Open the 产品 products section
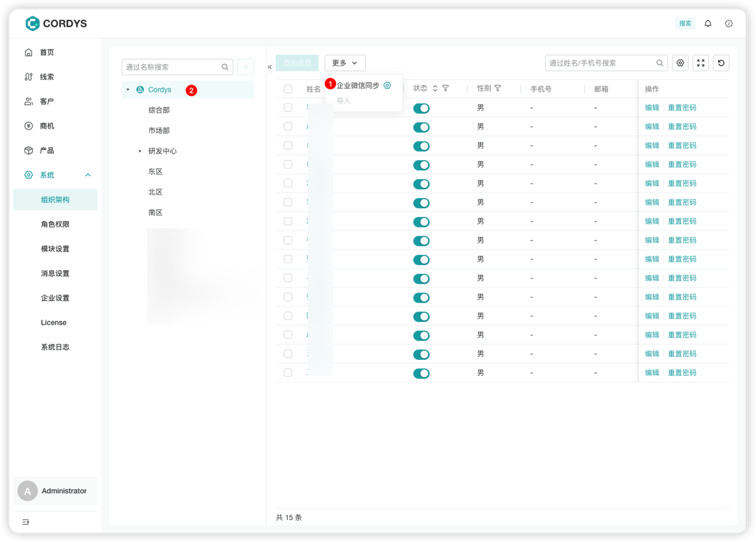 (x=47, y=151)
